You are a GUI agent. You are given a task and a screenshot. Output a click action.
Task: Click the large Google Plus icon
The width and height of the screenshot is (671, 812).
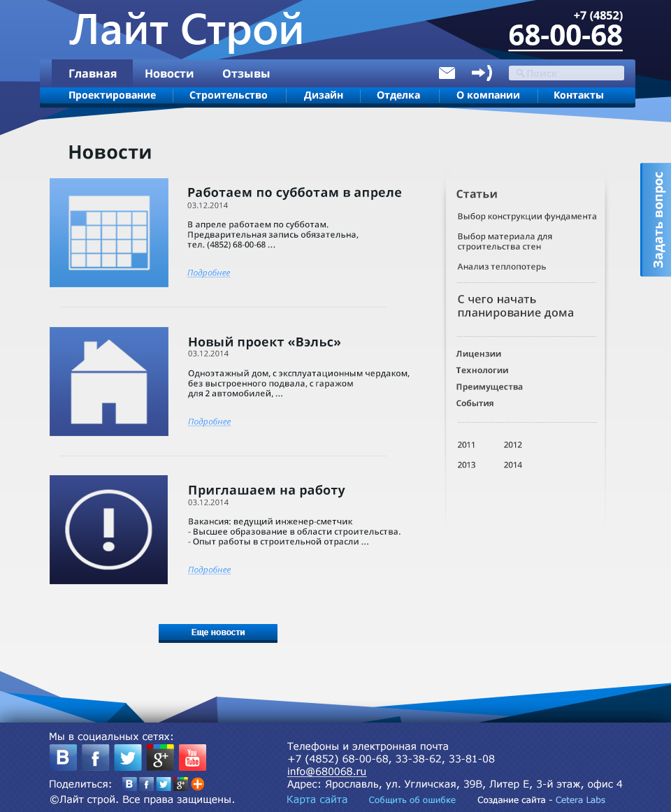pos(160,757)
